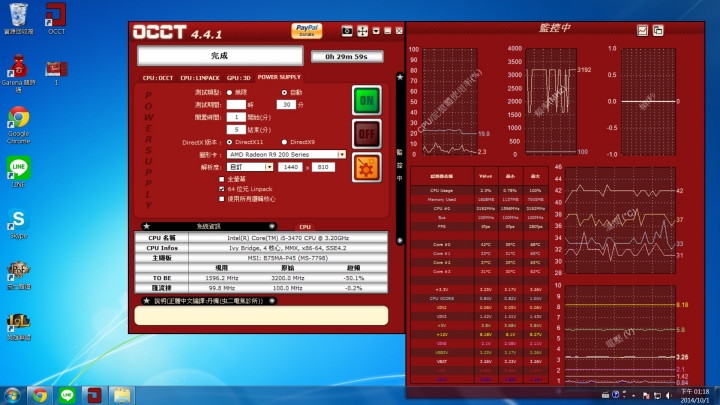Viewport: 720px width, 405px height.
Task: Switch to the GPU:3D tab
Action: [x=238, y=78]
